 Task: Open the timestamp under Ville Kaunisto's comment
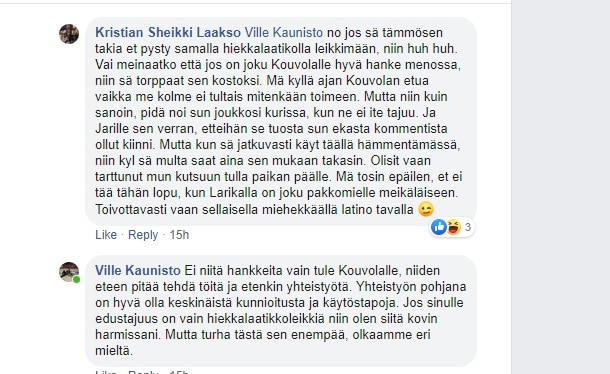pyautogui.click(x=179, y=372)
